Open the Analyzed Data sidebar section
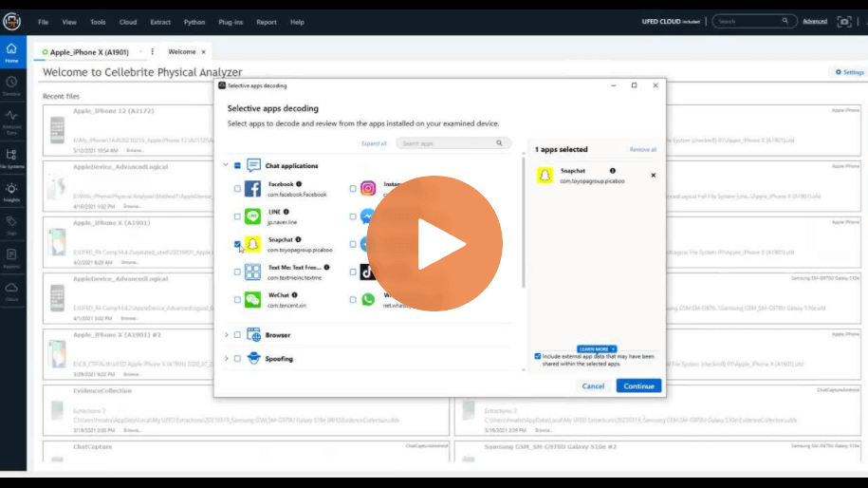Screen dimensions: 868x488 [x=11, y=122]
